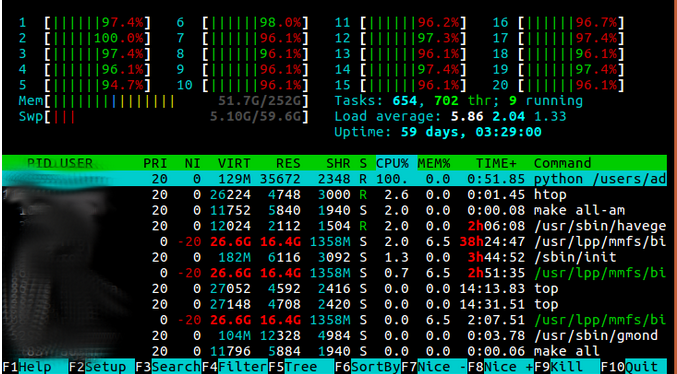This screenshot has height=374, width=677.
Task: Click CPU 5 meter showing 94.7%
Action: 85,85
